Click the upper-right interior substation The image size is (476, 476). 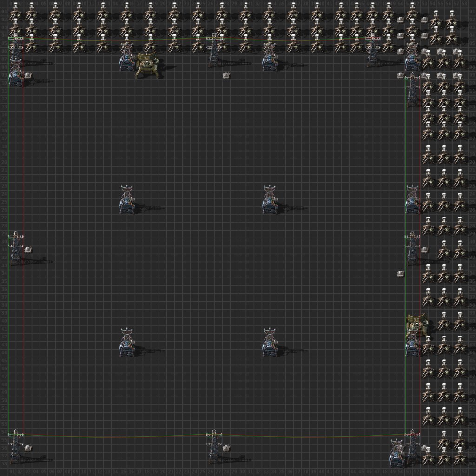tap(270, 201)
